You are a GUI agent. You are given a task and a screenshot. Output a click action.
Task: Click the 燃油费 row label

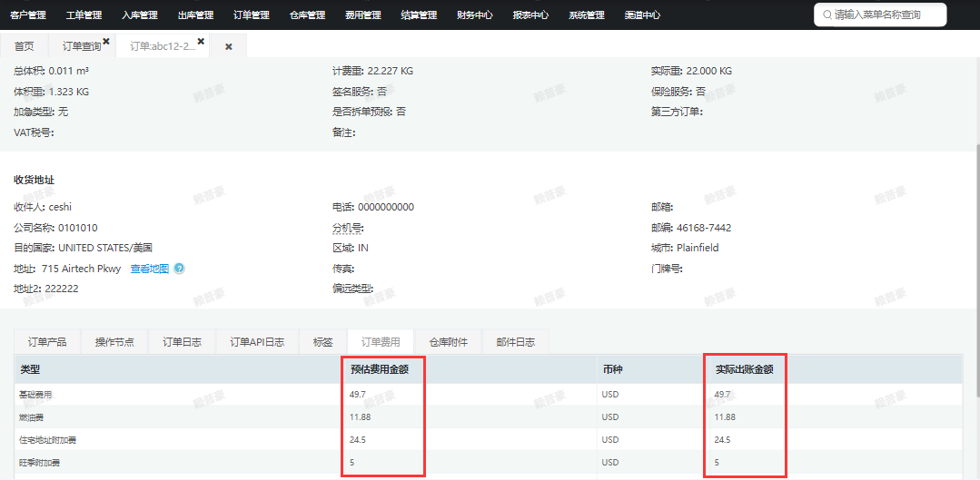click(31, 417)
